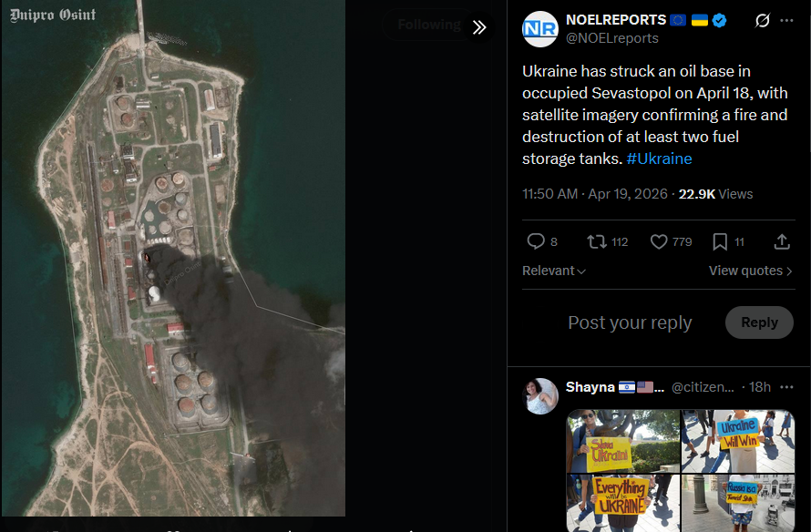811x532 pixels.
Task: Open the NOELREPORTS profile avatar
Action: [540, 29]
